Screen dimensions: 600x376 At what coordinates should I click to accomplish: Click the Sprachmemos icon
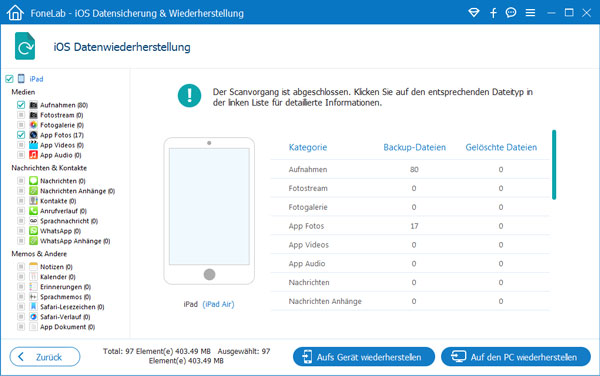[34, 296]
